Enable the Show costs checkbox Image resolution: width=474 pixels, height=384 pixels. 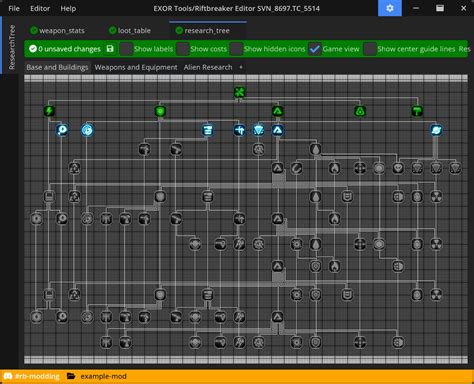pos(182,49)
